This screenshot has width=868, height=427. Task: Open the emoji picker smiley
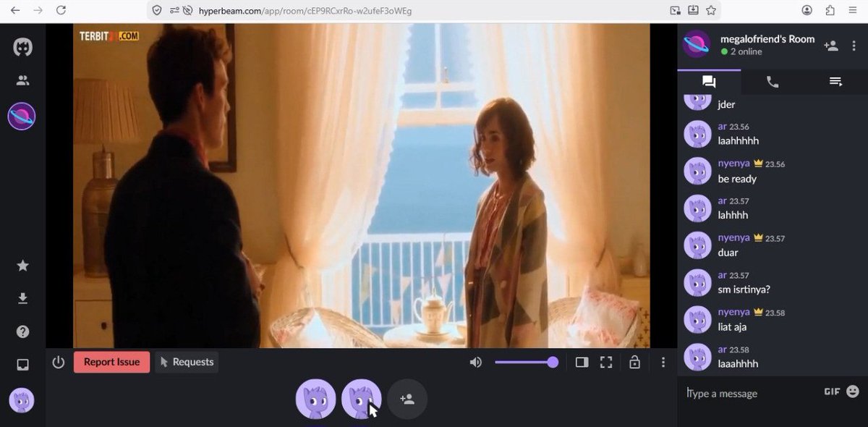pos(853,391)
